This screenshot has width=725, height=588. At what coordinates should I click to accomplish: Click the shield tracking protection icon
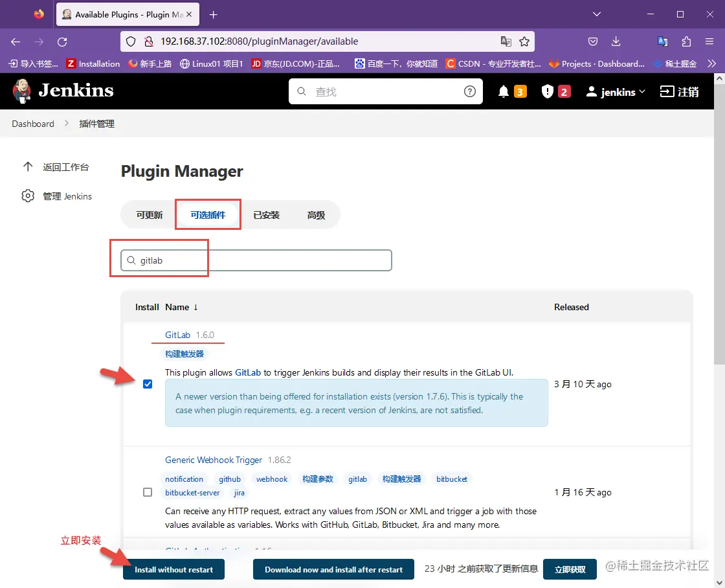point(131,41)
